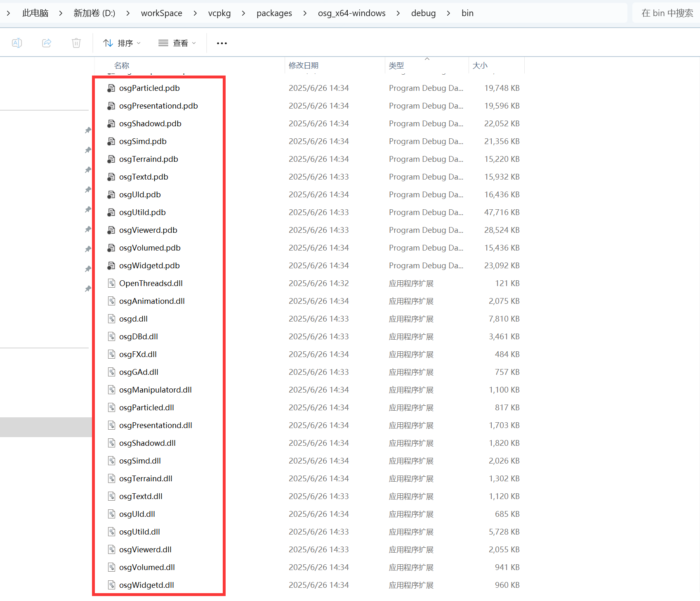The height and width of the screenshot is (601, 700).
Task: Select the osgPresentationd.dll file icon
Action: [111, 425]
